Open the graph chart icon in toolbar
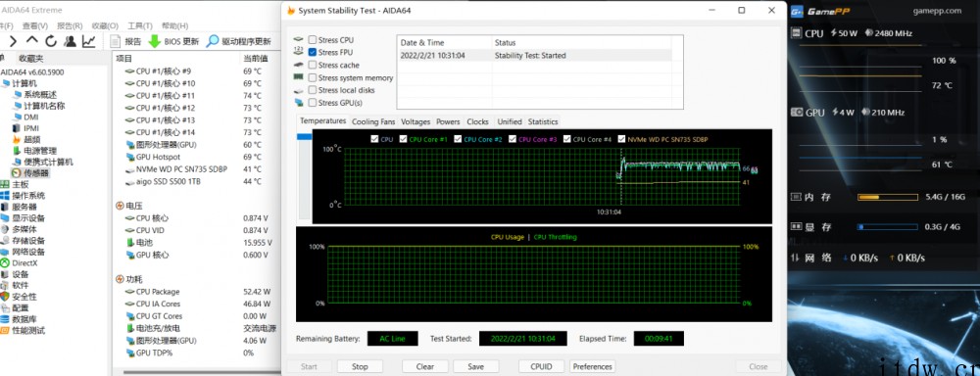 (x=89, y=41)
